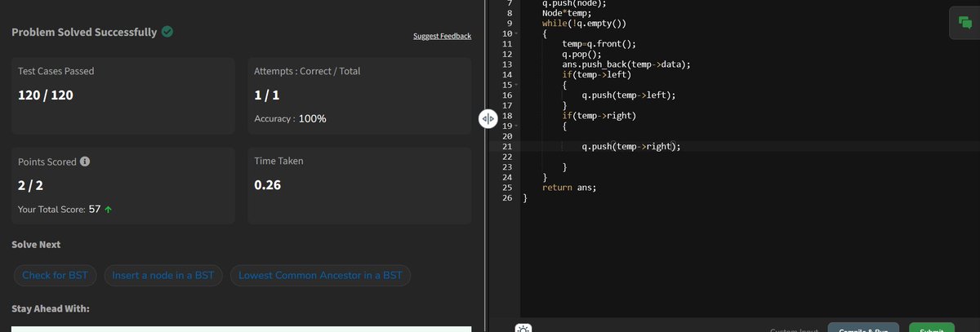Click the 'Test Cases Passed' label
This screenshot has height=332, width=980.
(x=56, y=71)
